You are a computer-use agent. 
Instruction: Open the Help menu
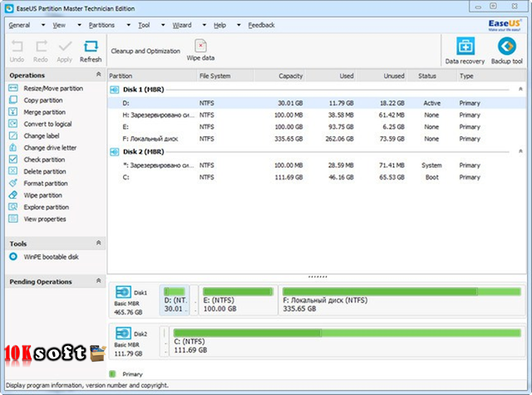[219, 25]
